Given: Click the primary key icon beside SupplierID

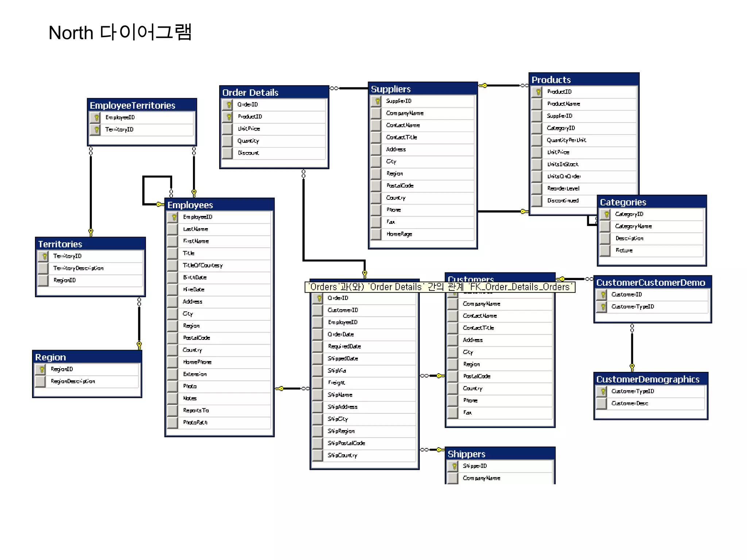Looking at the screenshot, I should pos(377,101).
